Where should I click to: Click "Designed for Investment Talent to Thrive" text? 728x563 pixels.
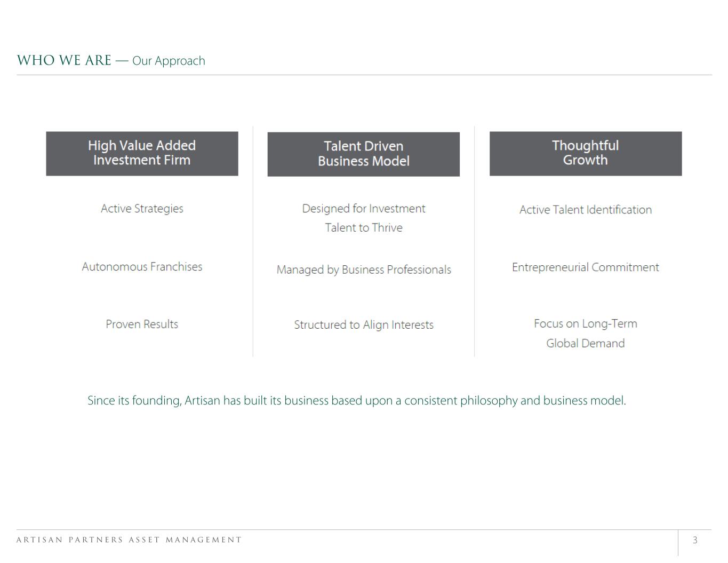(363, 218)
